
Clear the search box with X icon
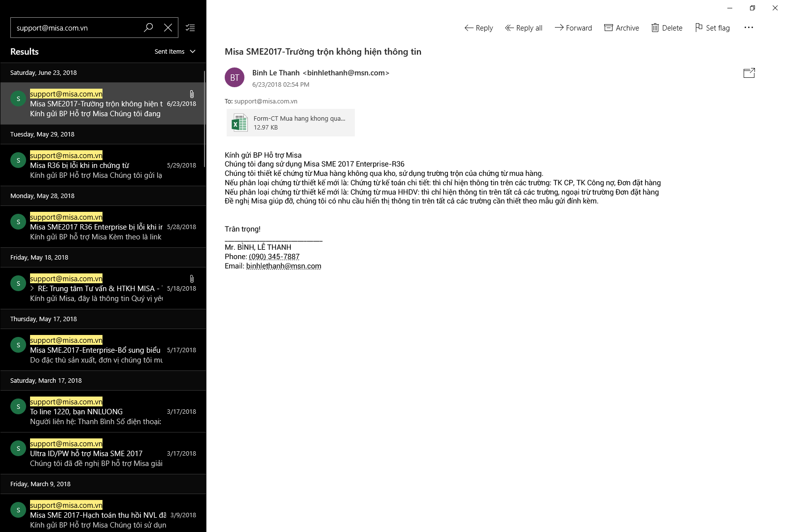click(x=168, y=28)
